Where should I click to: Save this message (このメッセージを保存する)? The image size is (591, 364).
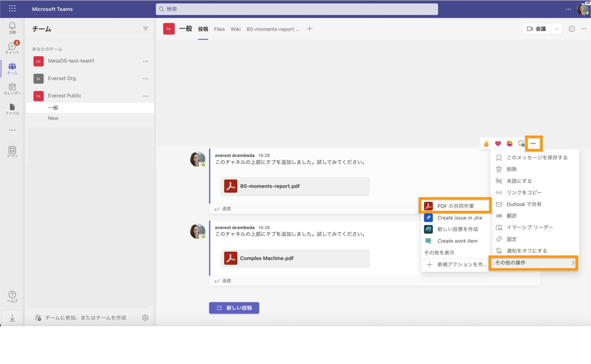(534, 158)
